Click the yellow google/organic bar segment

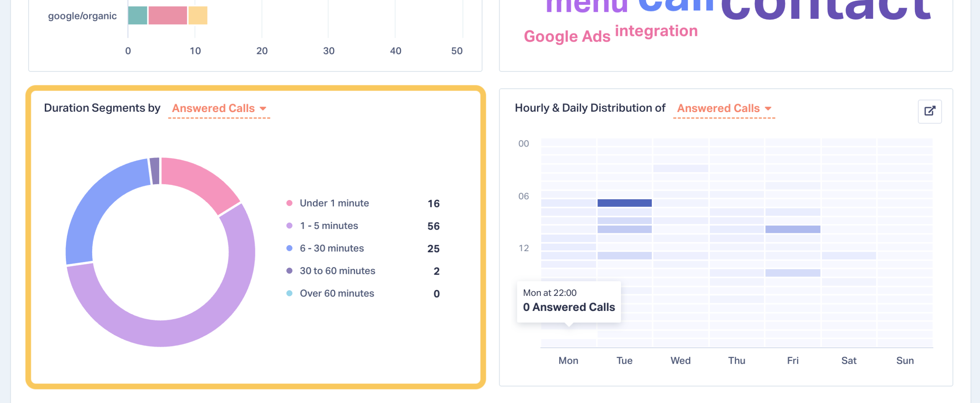coord(198,16)
